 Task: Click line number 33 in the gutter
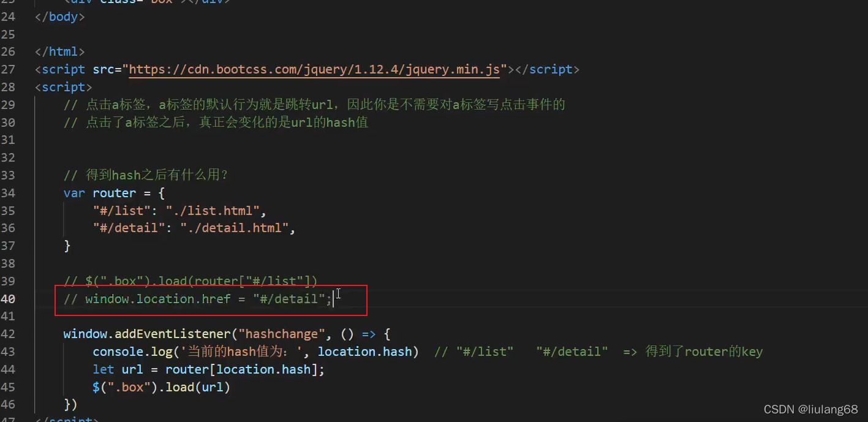pos(8,175)
